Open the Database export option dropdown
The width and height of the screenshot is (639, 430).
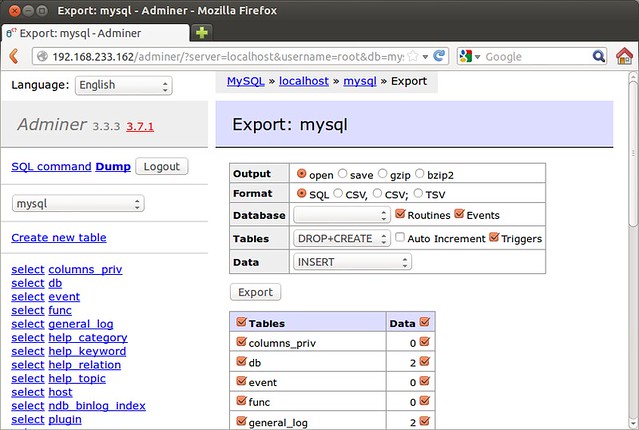[342, 215]
